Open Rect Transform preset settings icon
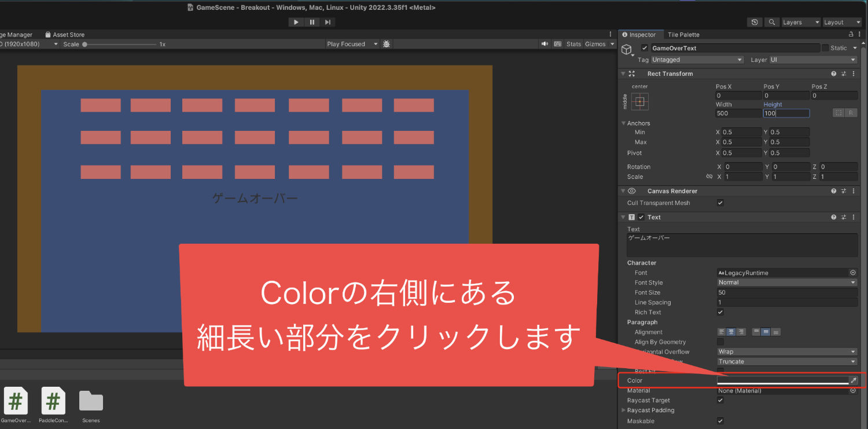 844,74
